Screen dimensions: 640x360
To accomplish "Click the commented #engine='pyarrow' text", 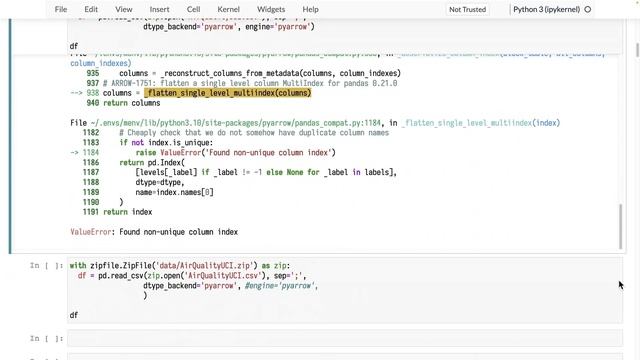I will click(x=282, y=286).
